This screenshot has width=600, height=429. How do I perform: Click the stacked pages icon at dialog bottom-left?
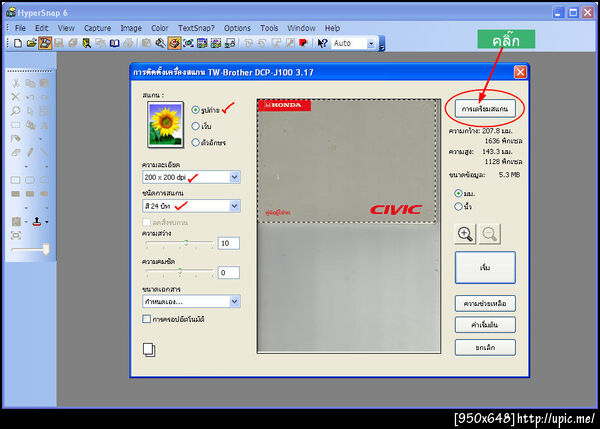pos(149,349)
